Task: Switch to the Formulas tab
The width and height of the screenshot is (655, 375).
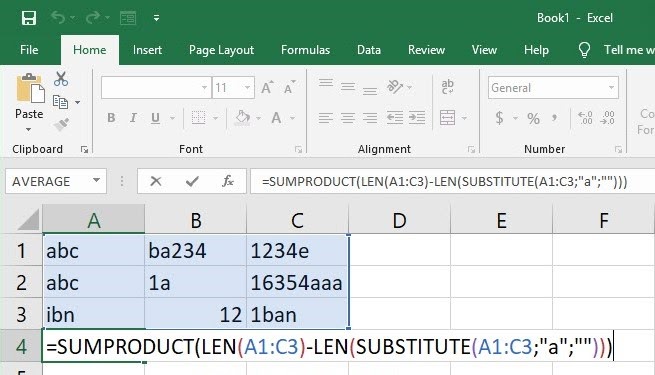Action: (x=305, y=50)
